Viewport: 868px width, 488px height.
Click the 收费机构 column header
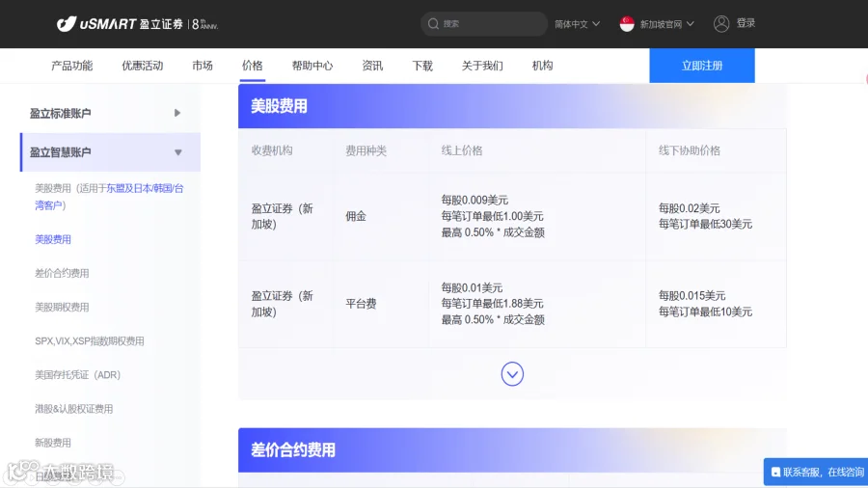point(272,150)
